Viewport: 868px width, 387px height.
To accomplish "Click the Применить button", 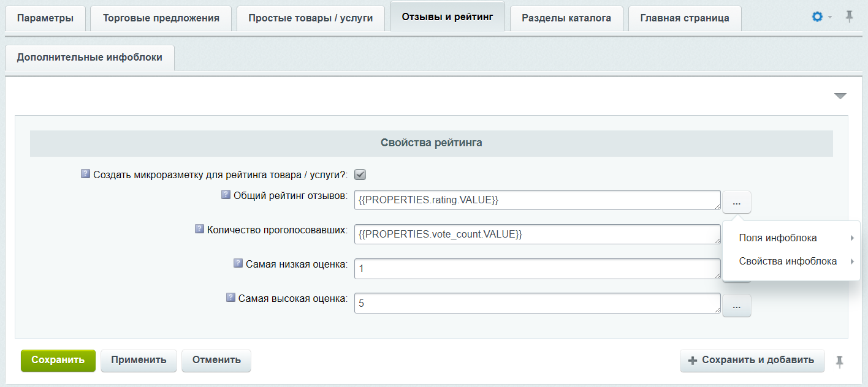I will (x=139, y=360).
